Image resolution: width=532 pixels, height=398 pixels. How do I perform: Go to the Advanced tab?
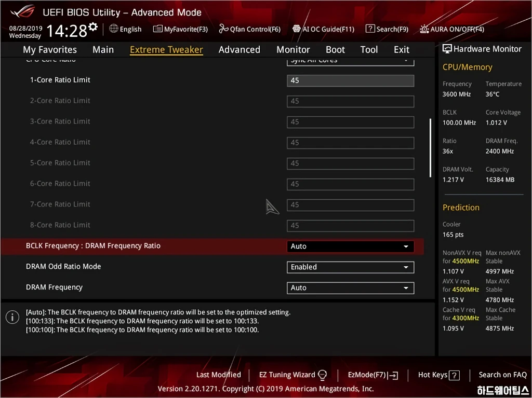pyautogui.click(x=239, y=49)
